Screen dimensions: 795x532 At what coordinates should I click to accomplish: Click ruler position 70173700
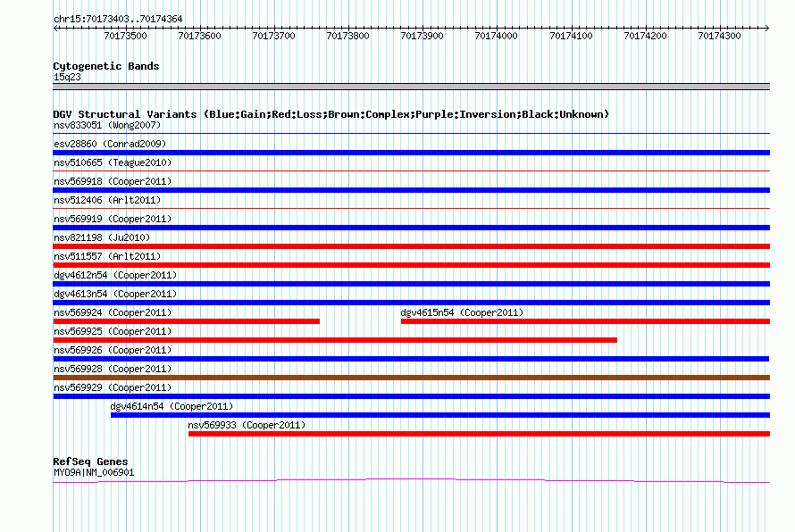pyautogui.click(x=274, y=36)
